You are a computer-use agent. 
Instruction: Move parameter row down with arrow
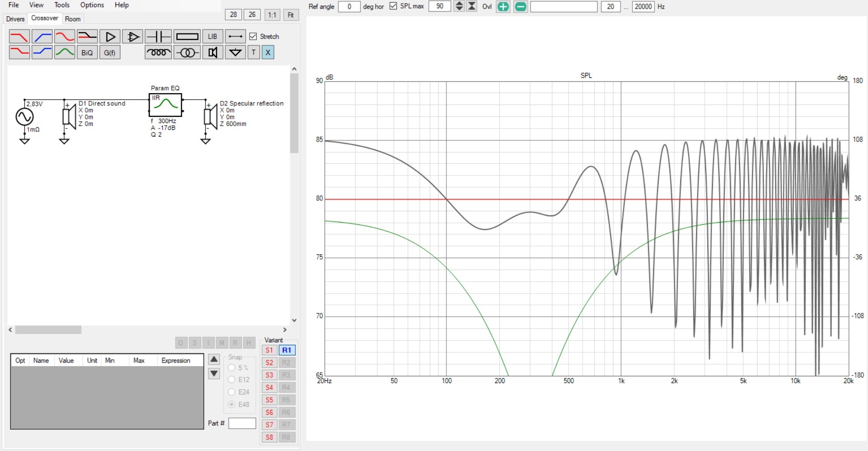(214, 374)
